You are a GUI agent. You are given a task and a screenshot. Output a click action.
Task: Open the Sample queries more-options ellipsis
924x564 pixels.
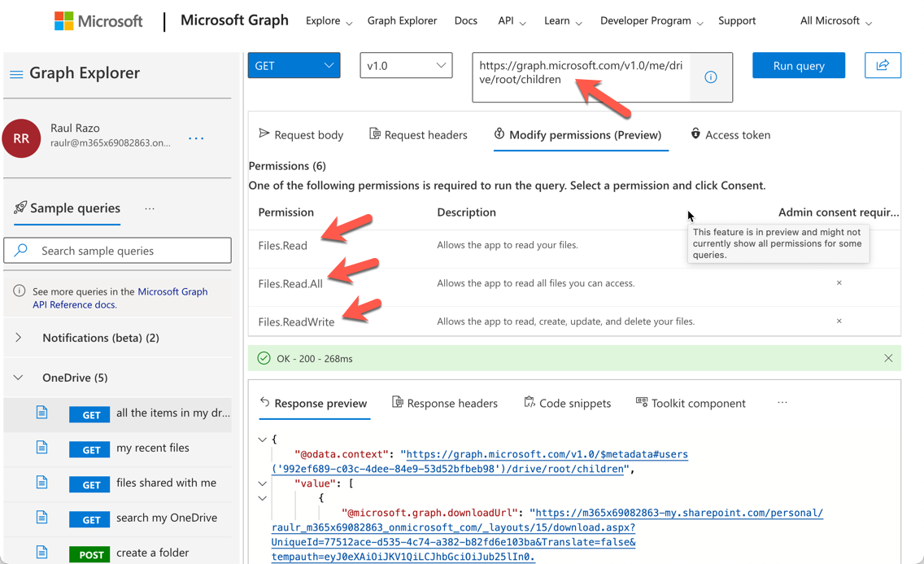pos(150,208)
